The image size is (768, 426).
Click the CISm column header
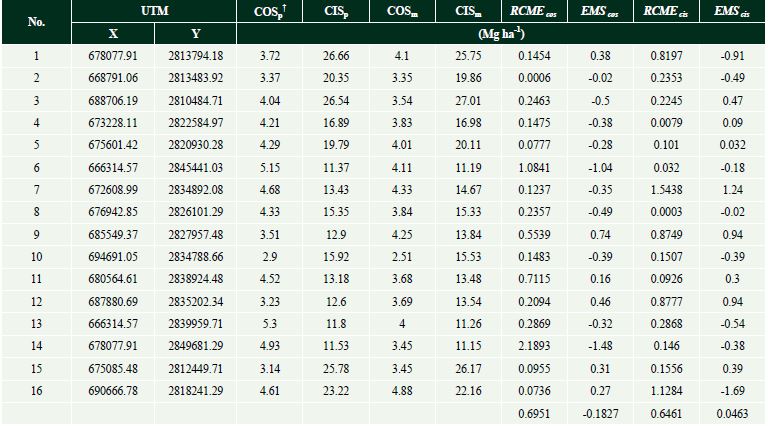[x=467, y=13]
